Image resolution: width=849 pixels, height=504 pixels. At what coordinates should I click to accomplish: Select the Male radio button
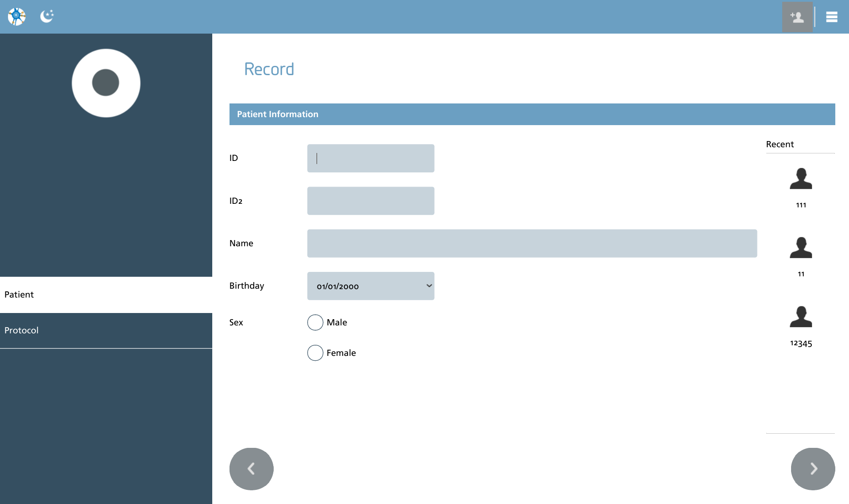click(x=315, y=322)
